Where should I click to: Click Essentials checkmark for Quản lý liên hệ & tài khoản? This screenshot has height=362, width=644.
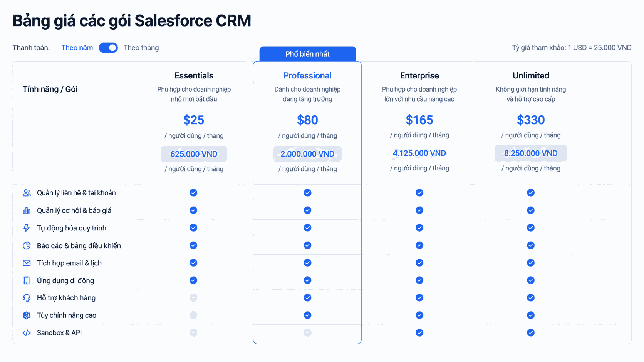193,193
